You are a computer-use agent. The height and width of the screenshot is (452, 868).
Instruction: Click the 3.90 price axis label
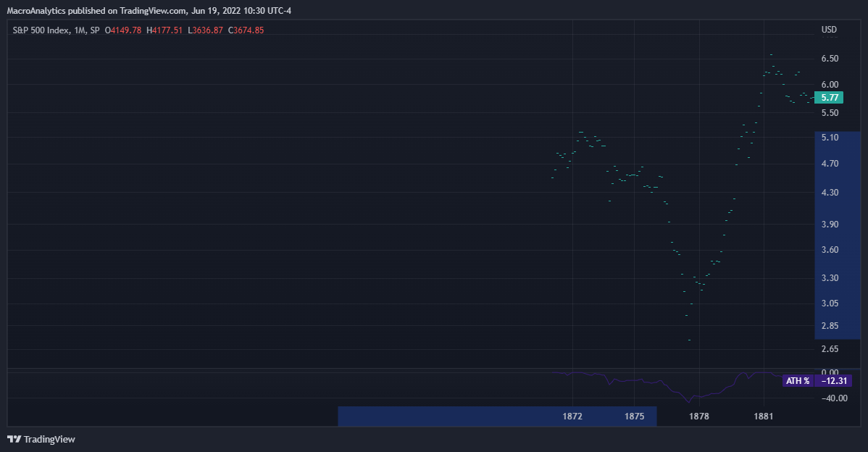pyautogui.click(x=830, y=225)
